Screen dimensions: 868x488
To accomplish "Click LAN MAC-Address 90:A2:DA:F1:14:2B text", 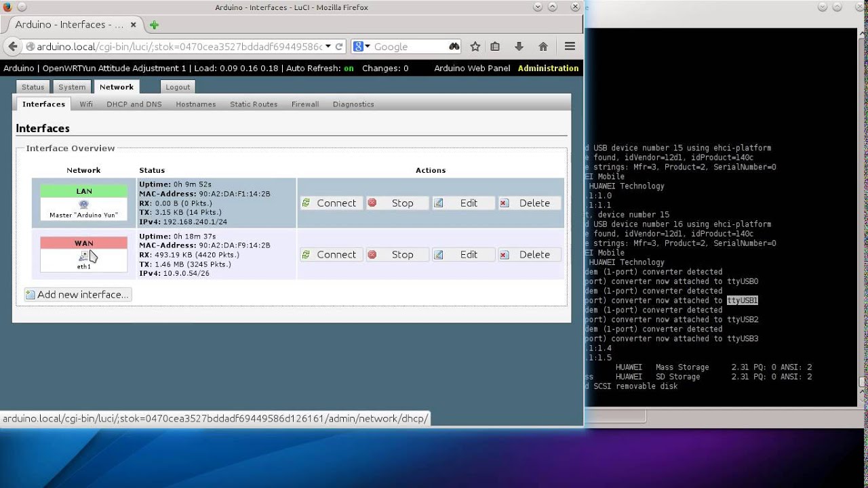I will [204, 194].
